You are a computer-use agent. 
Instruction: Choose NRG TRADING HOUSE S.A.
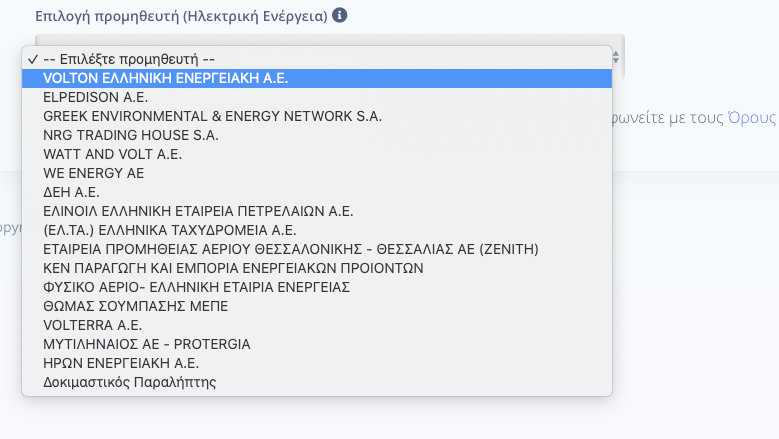pos(317,135)
